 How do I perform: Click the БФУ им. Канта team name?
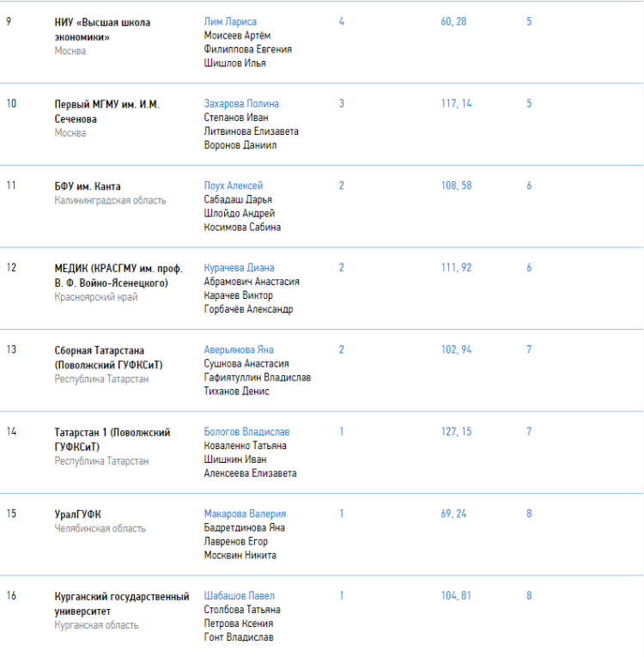click(88, 186)
